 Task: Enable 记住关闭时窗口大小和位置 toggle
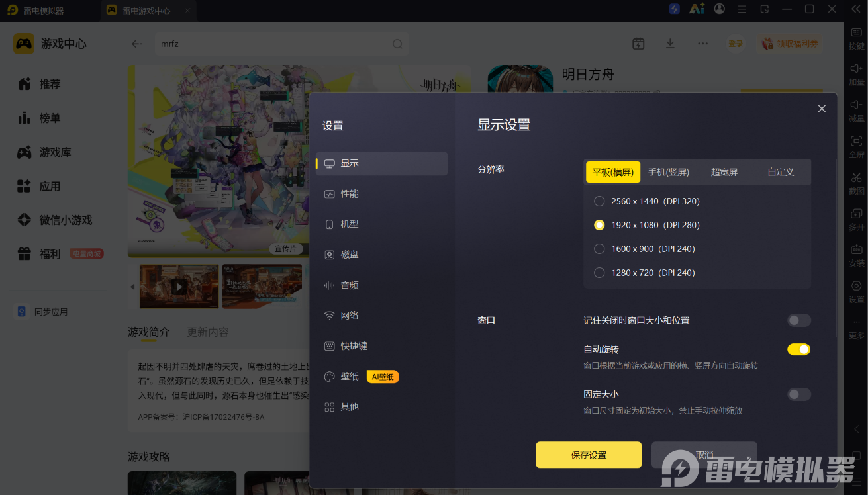click(799, 320)
